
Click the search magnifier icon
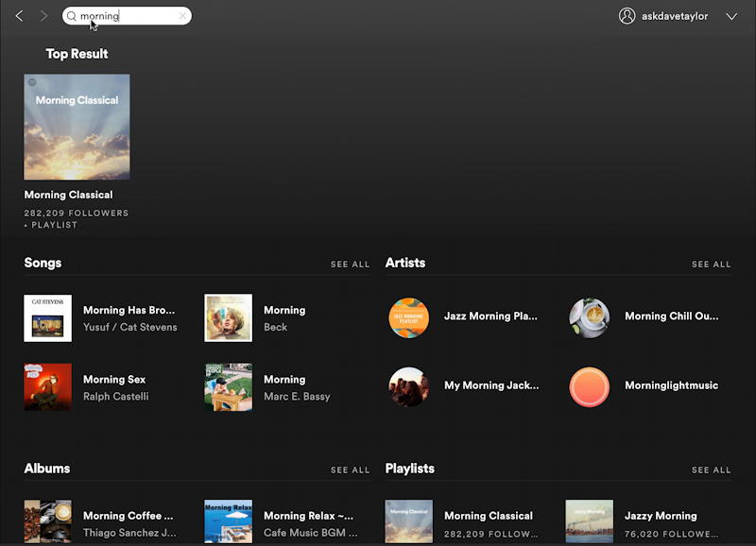point(72,16)
